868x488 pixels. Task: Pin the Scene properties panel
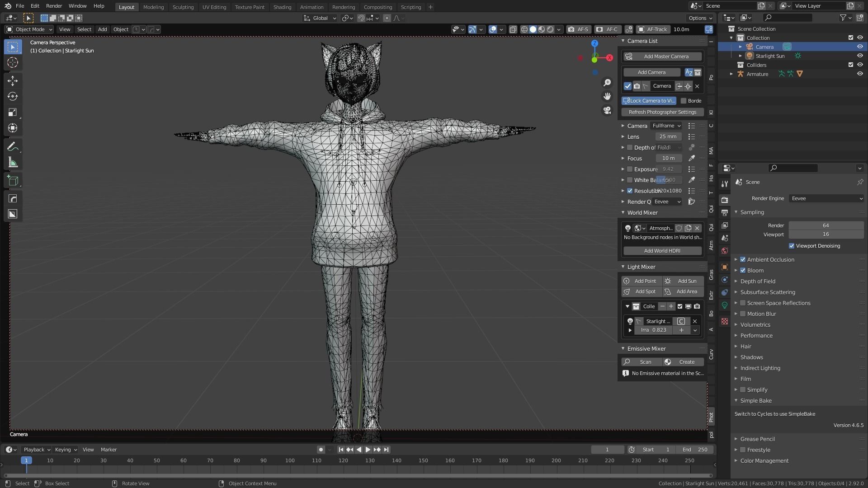click(x=860, y=182)
